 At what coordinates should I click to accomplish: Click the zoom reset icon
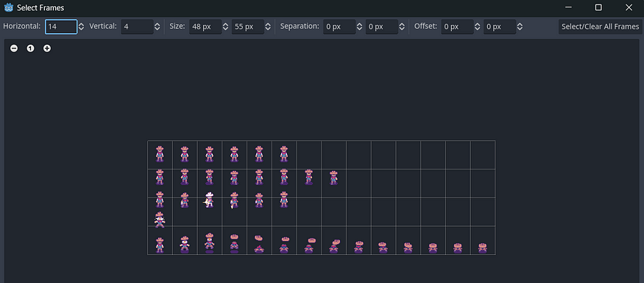tap(30, 49)
